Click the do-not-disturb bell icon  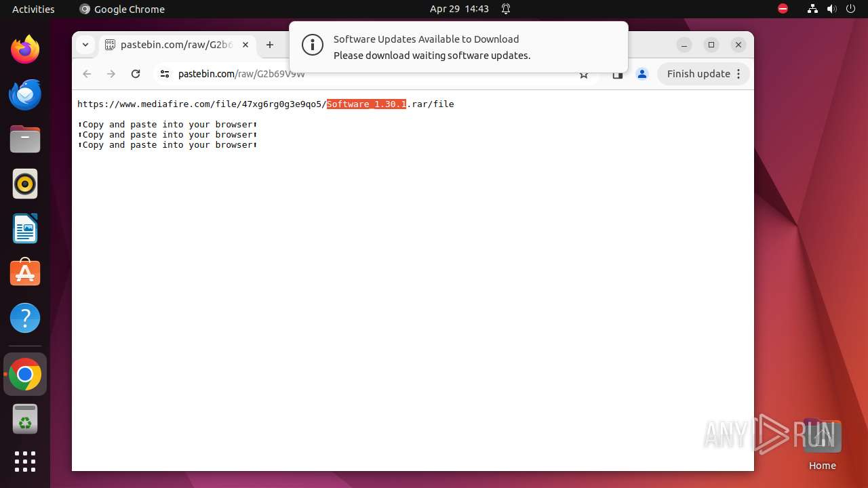506,9
